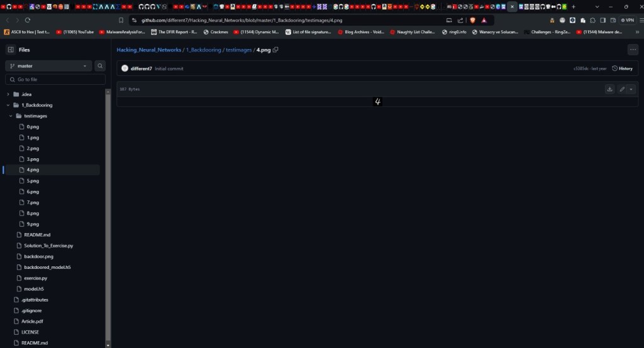This screenshot has width=644, height=348.
Task: Select 5.png in the file tree
Action: click(x=33, y=180)
